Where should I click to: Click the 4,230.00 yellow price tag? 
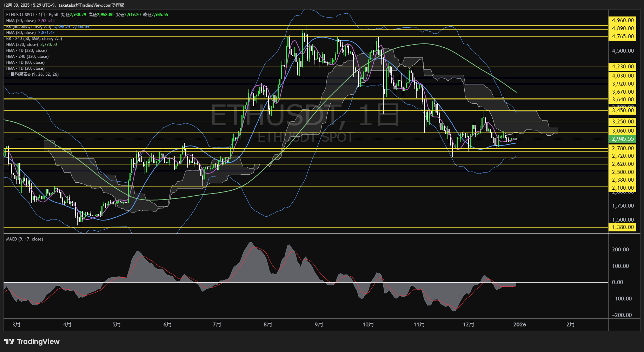click(x=622, y=67)
